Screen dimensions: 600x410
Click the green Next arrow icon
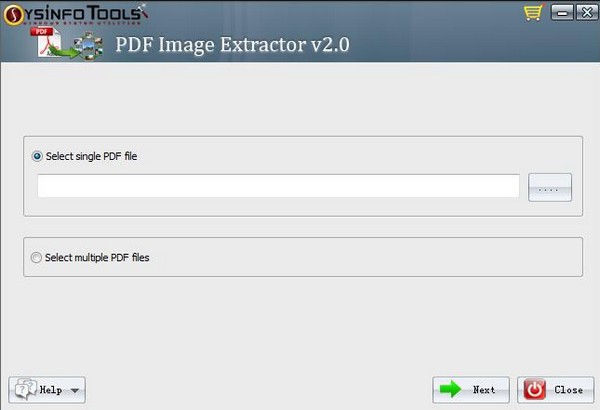click(450, 389)
